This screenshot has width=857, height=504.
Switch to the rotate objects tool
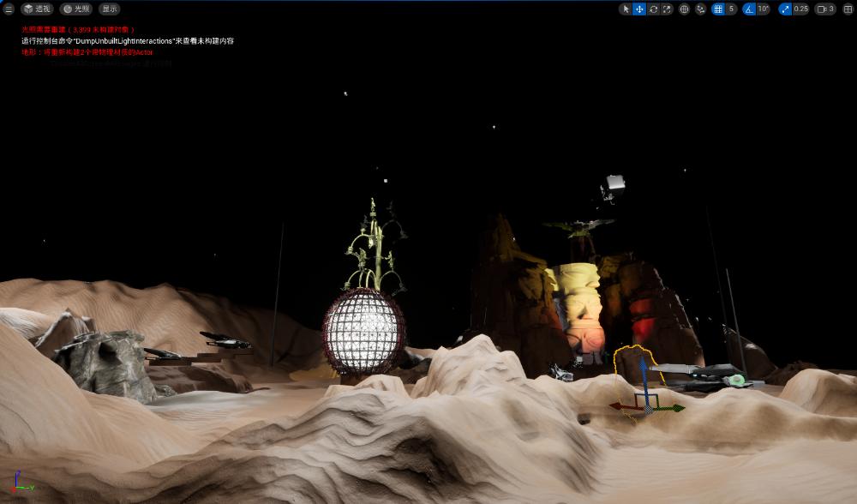653,9
